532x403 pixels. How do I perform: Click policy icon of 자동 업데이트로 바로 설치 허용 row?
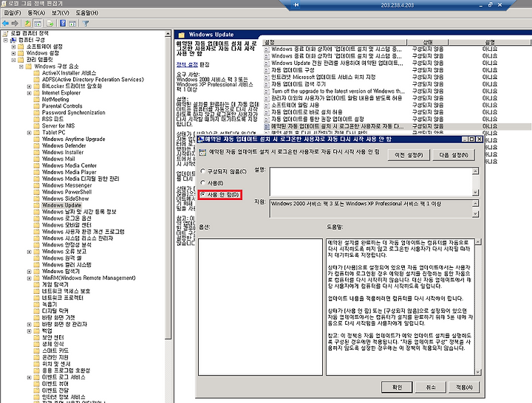[x=267, y=112]
